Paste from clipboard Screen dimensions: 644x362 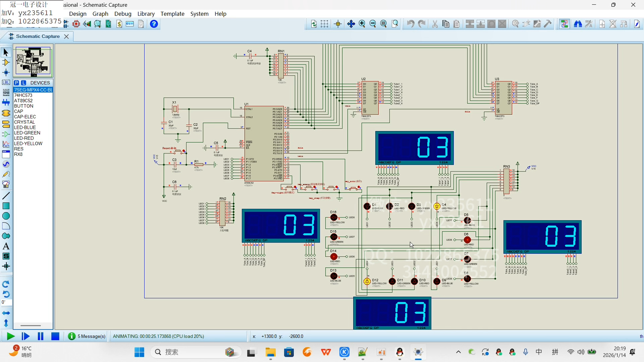[457, 24]
